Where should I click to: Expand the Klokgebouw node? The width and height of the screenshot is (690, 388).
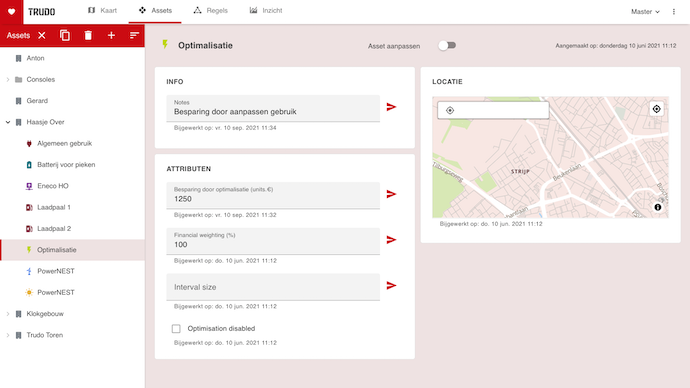pyautogui.click(x=7, y=314)
